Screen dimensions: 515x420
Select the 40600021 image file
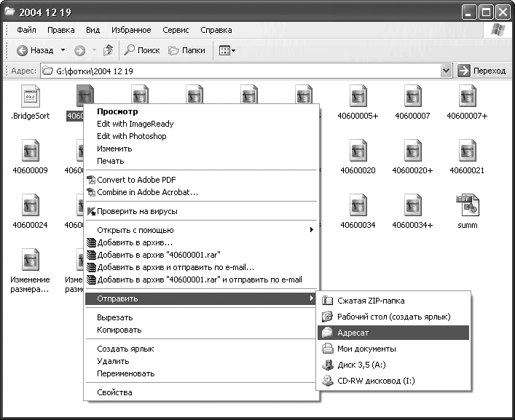pyautogui.click(x=467, y=151)
